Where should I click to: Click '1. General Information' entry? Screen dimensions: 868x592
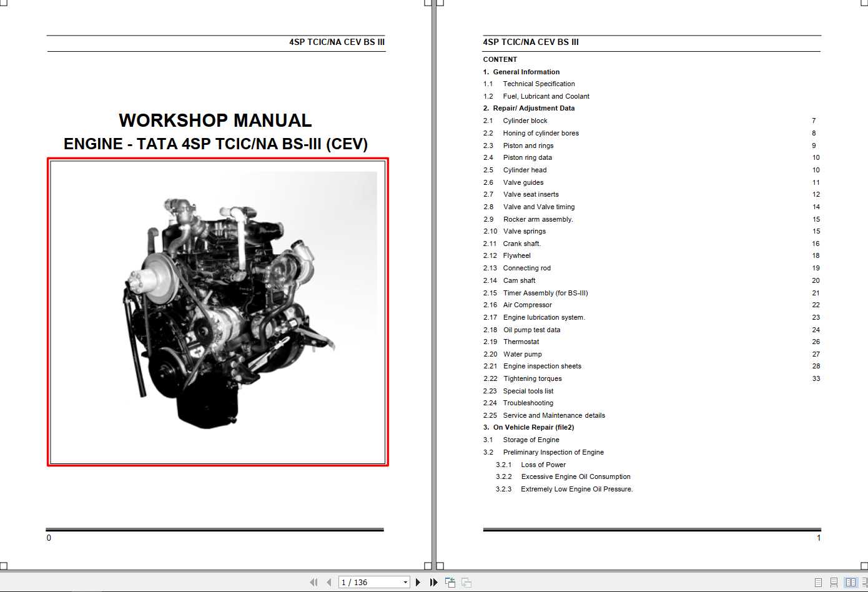tap(521, 72)
